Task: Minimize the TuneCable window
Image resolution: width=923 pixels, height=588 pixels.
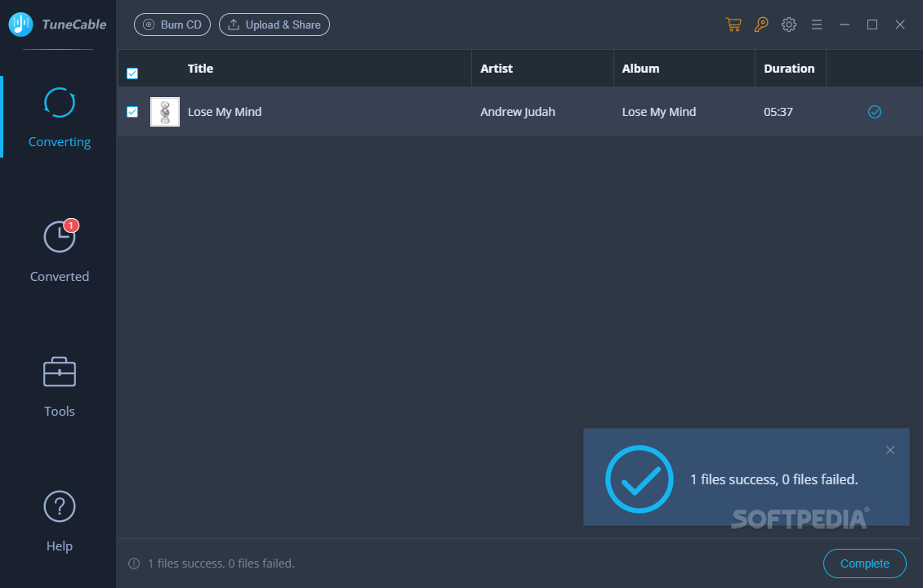Action: tap(844, 24)
